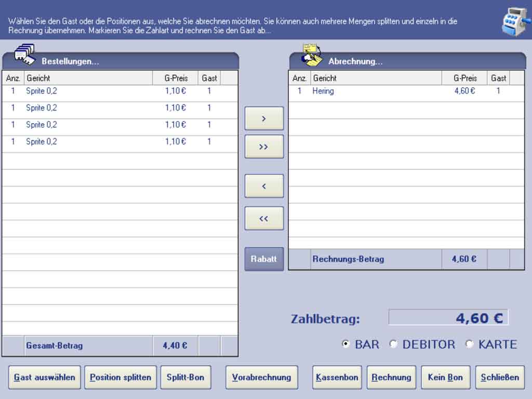Click G-Preis column header in Bestellungen
The image size is (532, 399).
176,78
